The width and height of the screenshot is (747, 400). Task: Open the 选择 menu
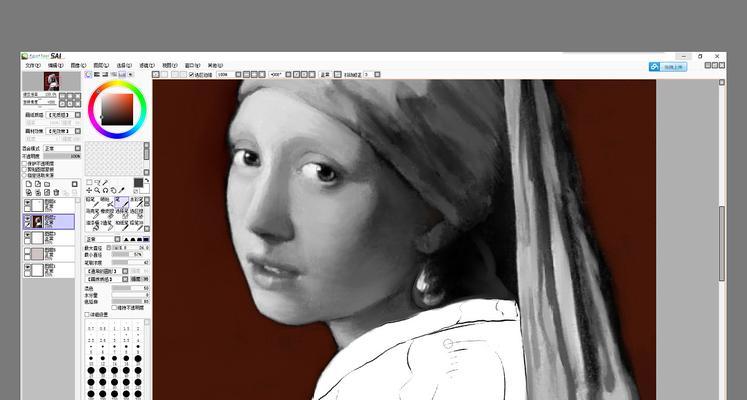[x=124, y=65]
